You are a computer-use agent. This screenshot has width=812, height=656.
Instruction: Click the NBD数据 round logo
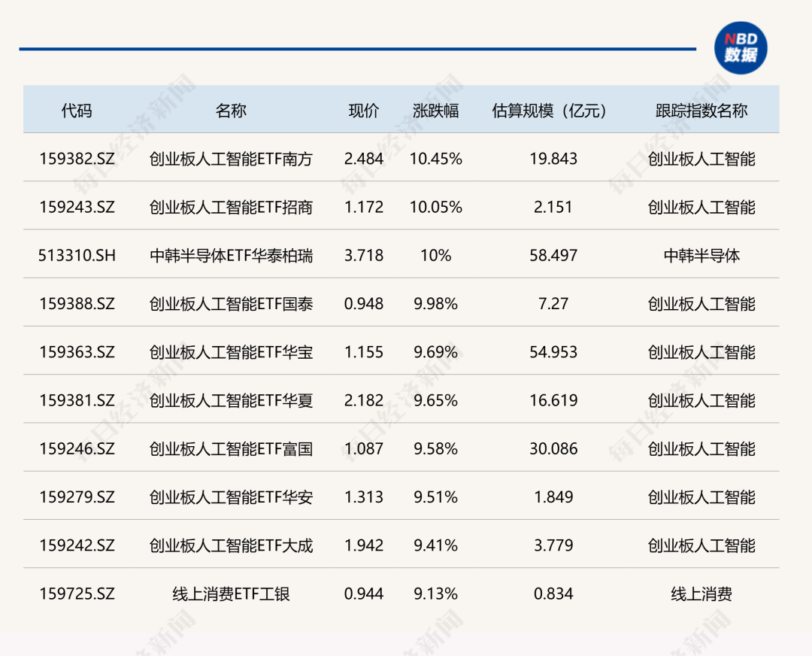740,47
